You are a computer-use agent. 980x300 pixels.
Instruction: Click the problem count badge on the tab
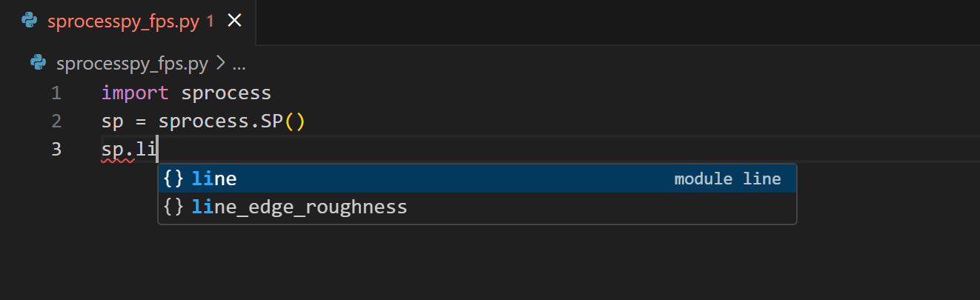pos(211,21)
